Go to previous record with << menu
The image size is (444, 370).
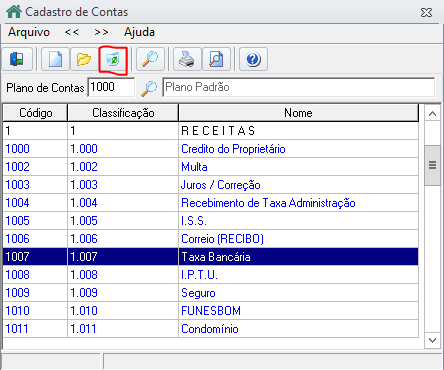coord(72,32)
